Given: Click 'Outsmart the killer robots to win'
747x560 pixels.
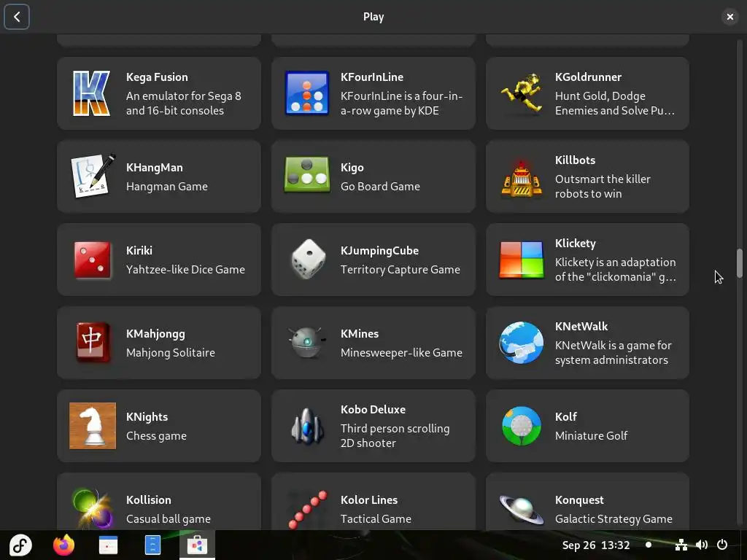Looking at the screenshot, I should click(x=603, y=186).
